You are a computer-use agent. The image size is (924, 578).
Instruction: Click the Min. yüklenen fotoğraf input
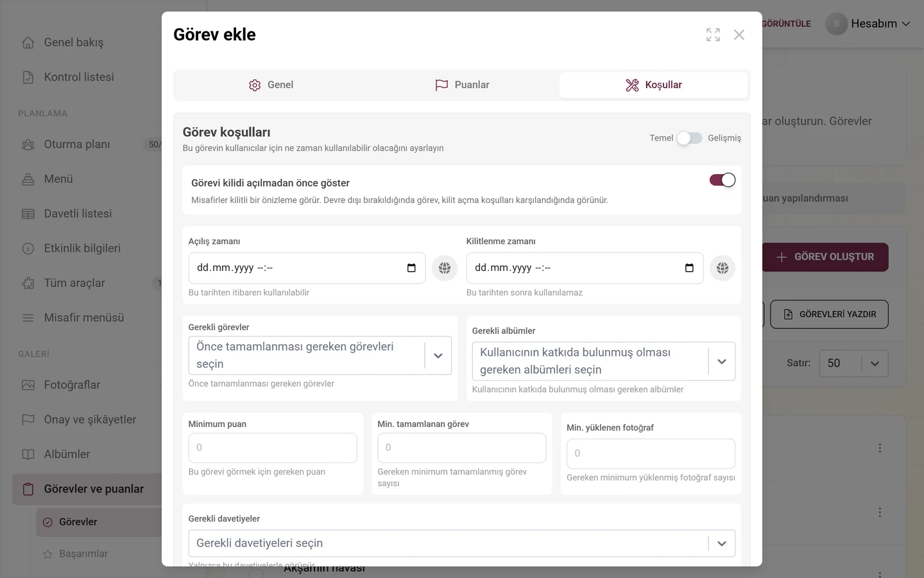[x=651, y=453]
